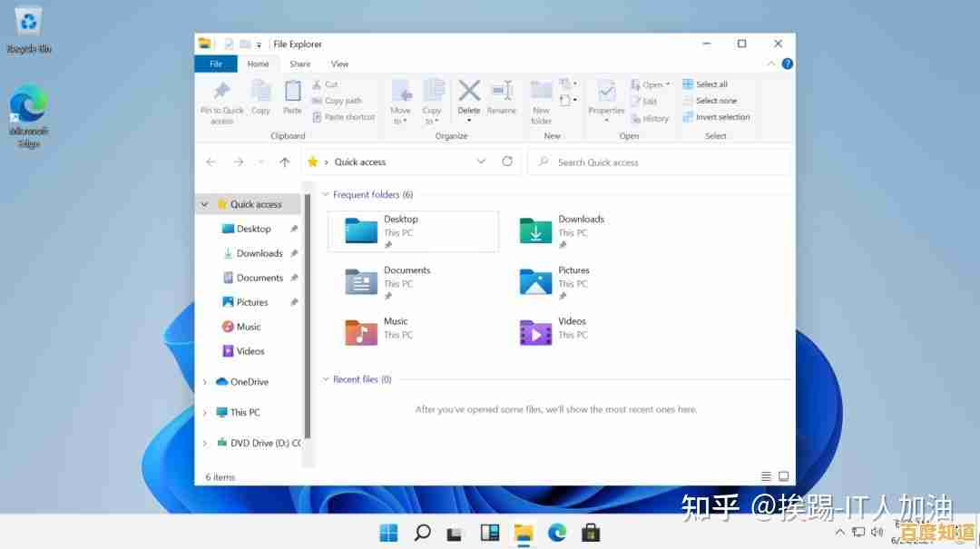Open the File menu
Image resolution: width=980 pixels, height=549 pixels.
pyautogui.click(x=215, y=64)
